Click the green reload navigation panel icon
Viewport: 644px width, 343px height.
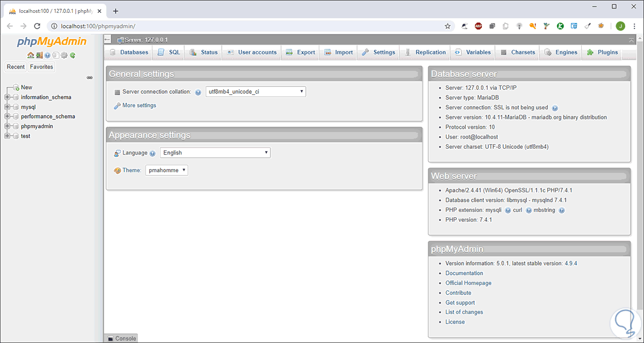coord(72,55)
